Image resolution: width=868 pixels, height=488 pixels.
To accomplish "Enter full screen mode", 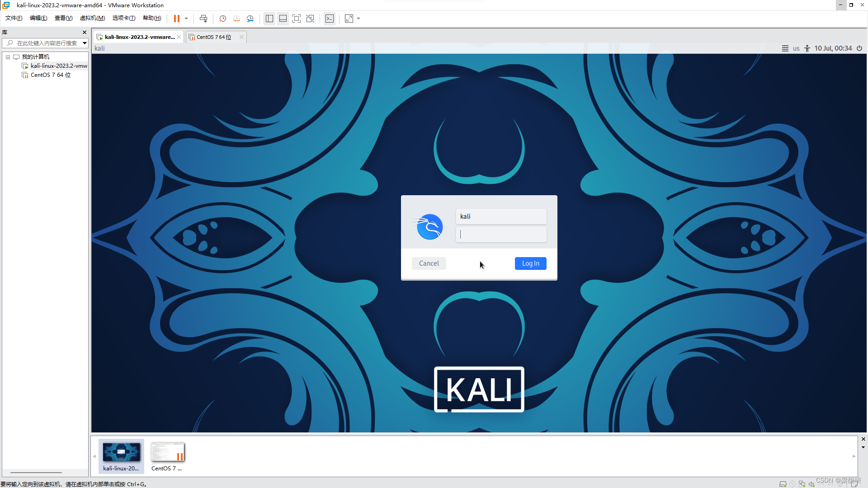I will click(297, 19).
